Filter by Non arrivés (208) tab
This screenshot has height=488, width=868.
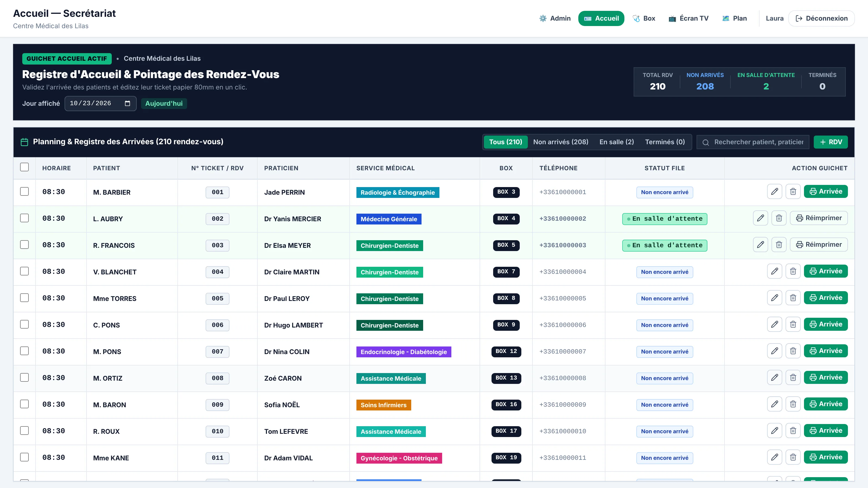coord(561,142)
